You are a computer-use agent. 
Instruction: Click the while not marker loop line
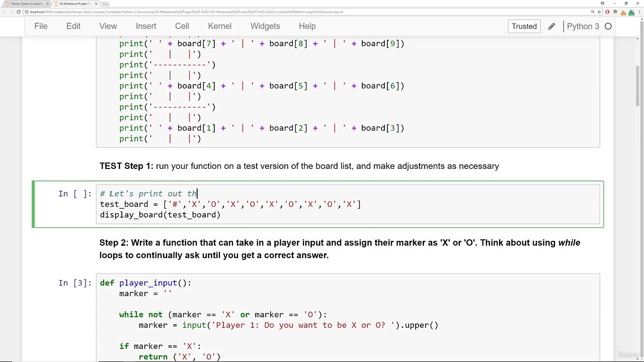(223, 315)
